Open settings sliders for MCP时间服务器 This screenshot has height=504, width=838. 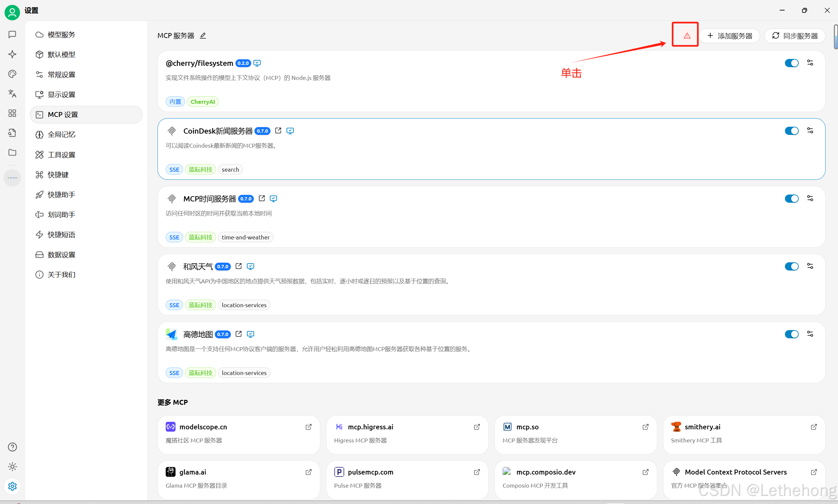(810, 198)
